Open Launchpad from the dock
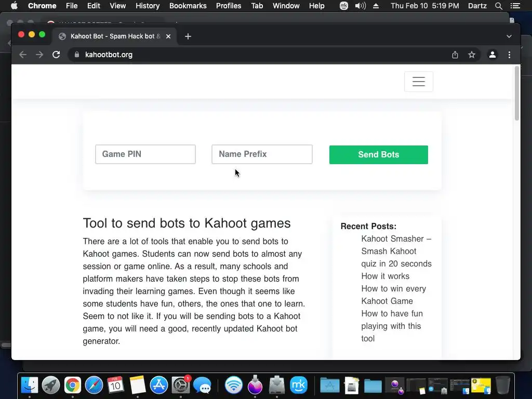 [51, 385]
